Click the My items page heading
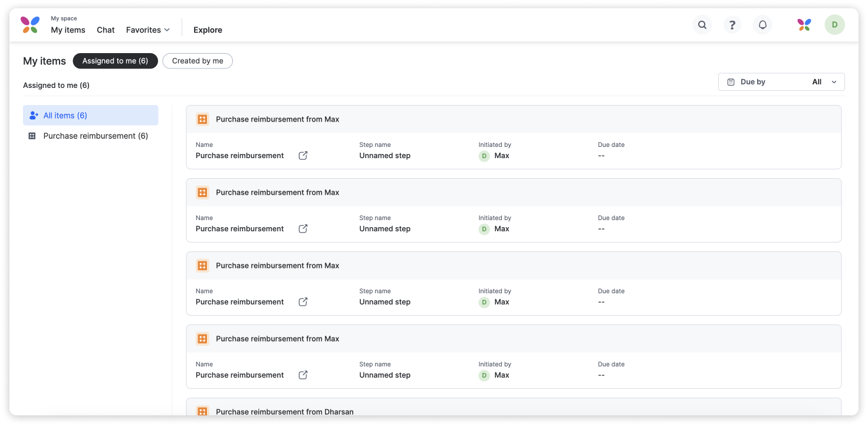Screen dimensions: 868x426 tap(44, 61)
